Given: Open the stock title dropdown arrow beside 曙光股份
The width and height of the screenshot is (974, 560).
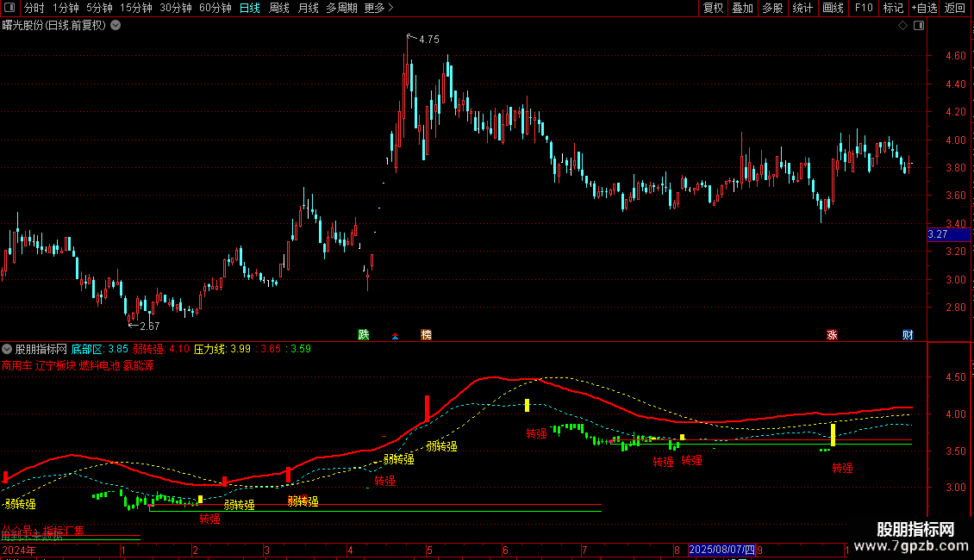Looking at the screenshot, I should click(116, 26).
